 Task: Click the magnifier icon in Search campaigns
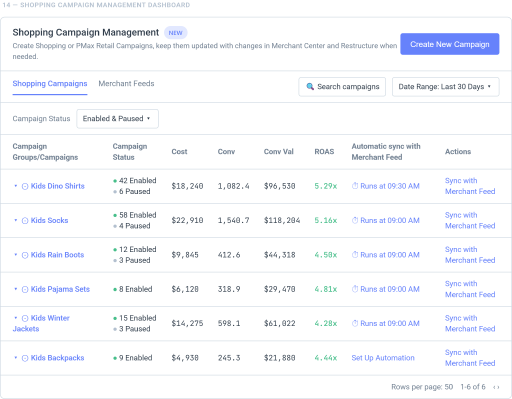[x=310, y=87]
